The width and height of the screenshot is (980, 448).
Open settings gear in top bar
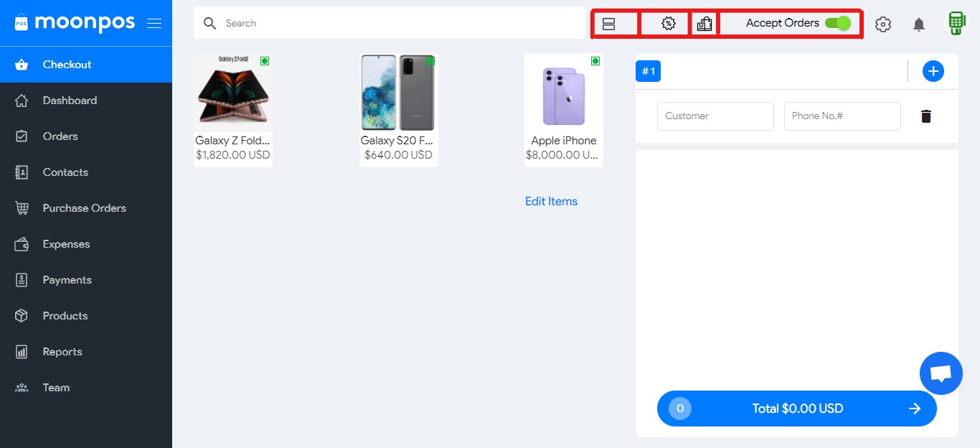pos(883,24)
